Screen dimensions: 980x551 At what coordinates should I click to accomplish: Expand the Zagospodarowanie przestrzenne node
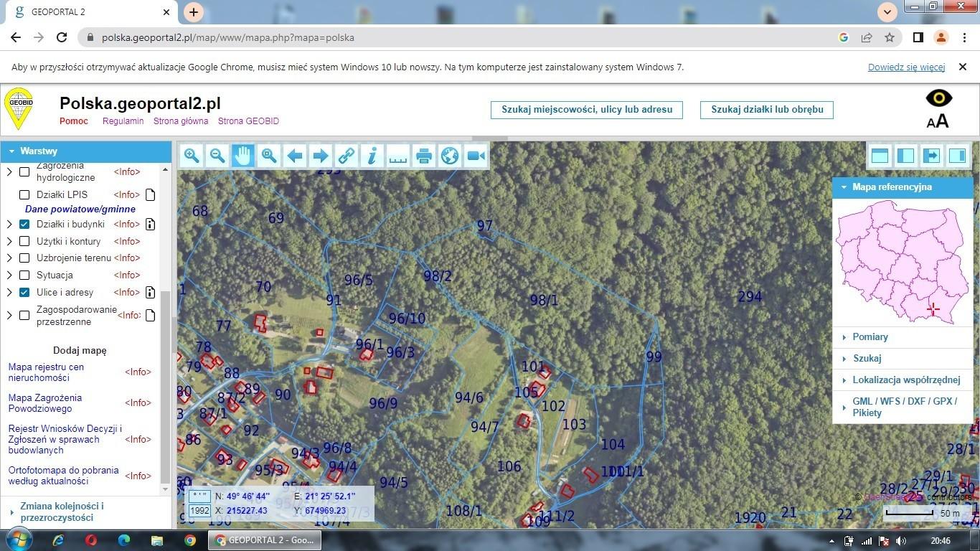click(9, 315)
